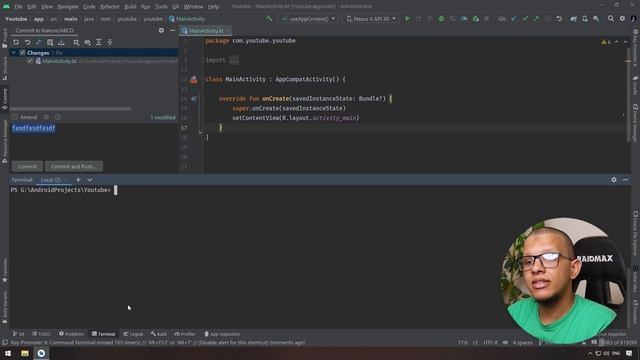Open the Profiler tool window

tap(185, 334)
